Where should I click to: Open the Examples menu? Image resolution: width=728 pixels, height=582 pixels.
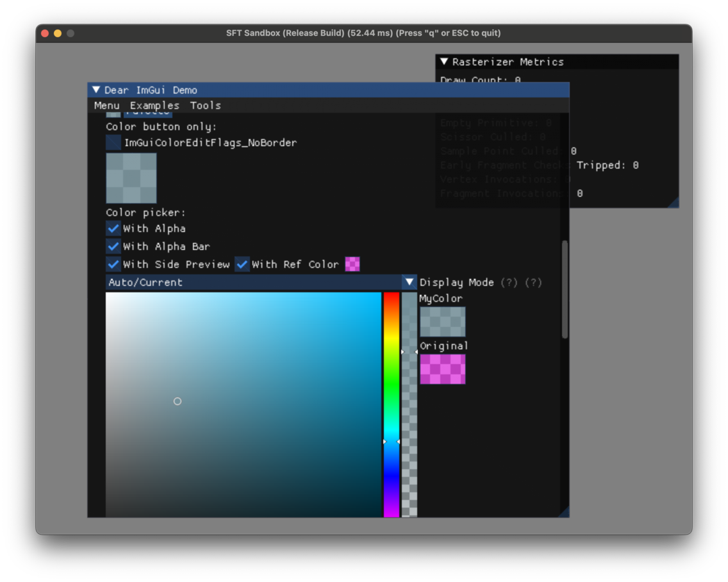tap(154, 105)
